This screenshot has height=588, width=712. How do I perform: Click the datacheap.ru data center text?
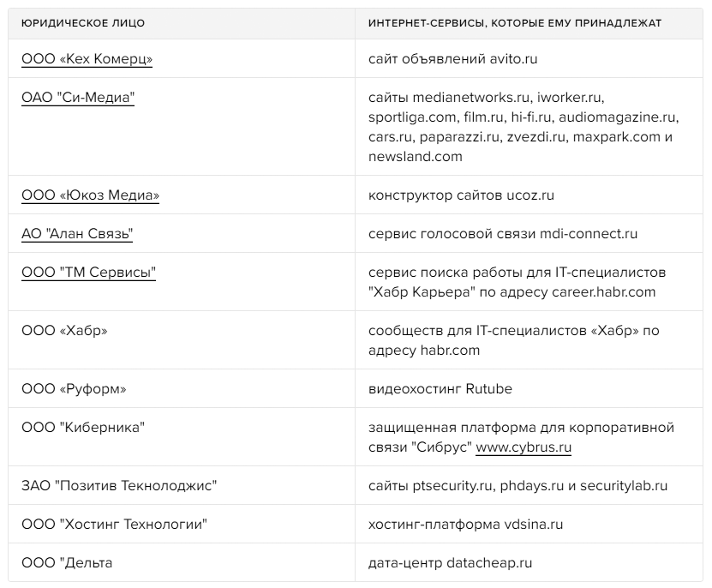pyautogui.click(x=450, y=563)
